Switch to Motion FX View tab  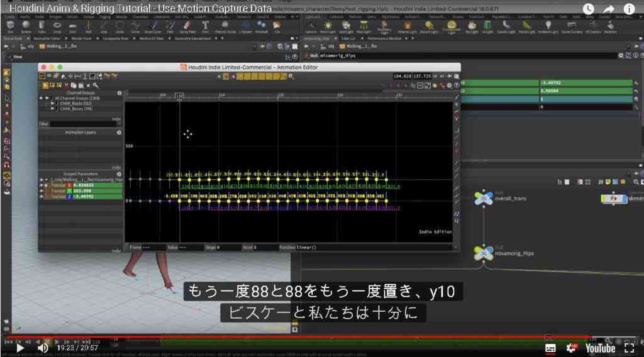pyautogui.click(x=152, y=38)
